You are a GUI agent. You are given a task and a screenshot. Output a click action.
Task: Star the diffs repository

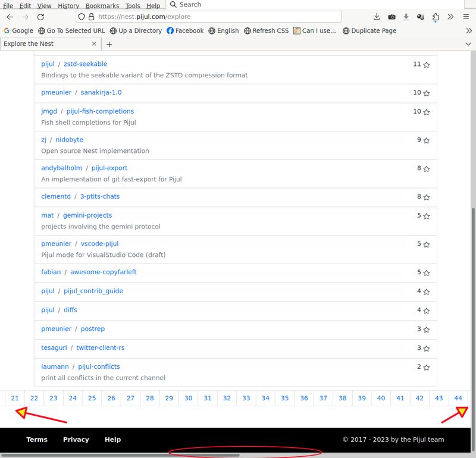426,310
